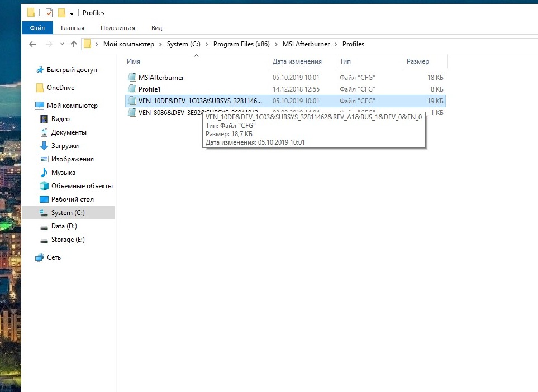Select the Profile1 CFG file
The width and height of the screenshot is (538, 392).
click(285, 89)
